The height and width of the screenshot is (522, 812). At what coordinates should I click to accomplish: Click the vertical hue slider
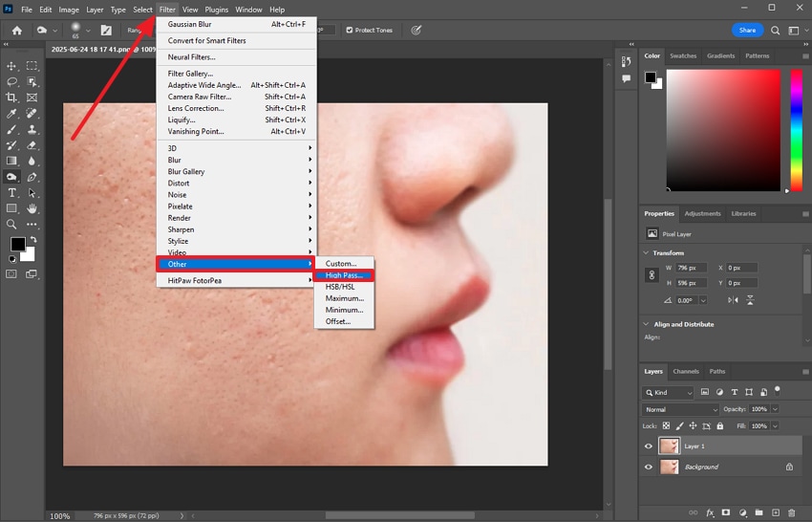pyautogui.click(x=797, y=130)
